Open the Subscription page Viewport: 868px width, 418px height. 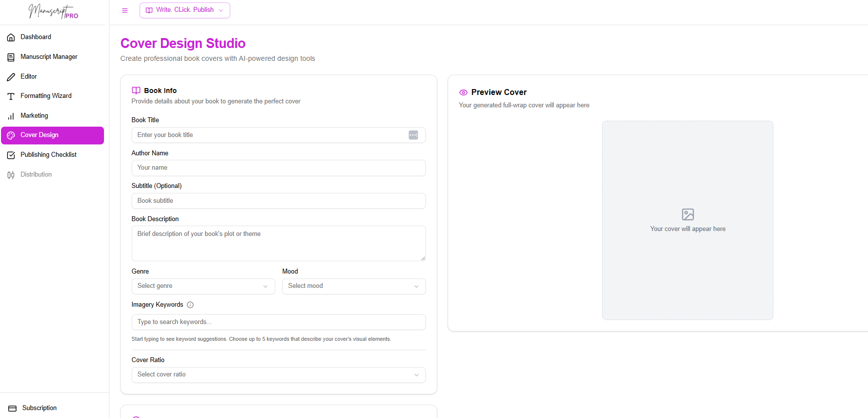(39, 408)
